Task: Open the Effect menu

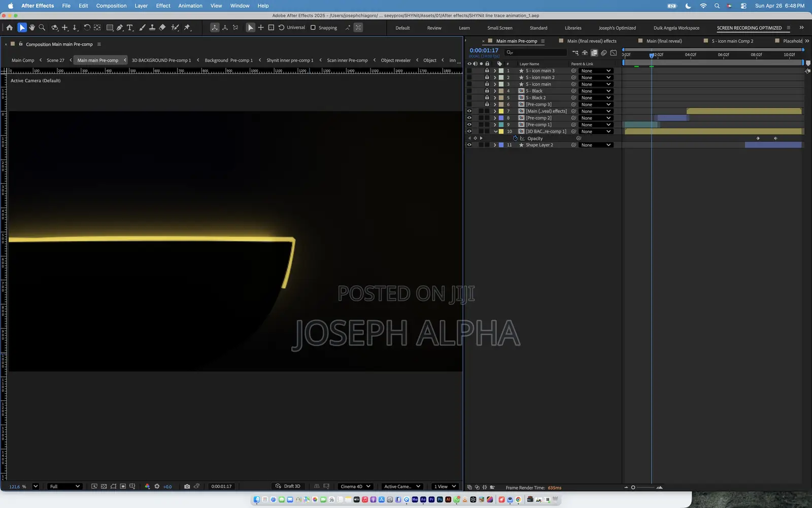Action: point(163,6)
